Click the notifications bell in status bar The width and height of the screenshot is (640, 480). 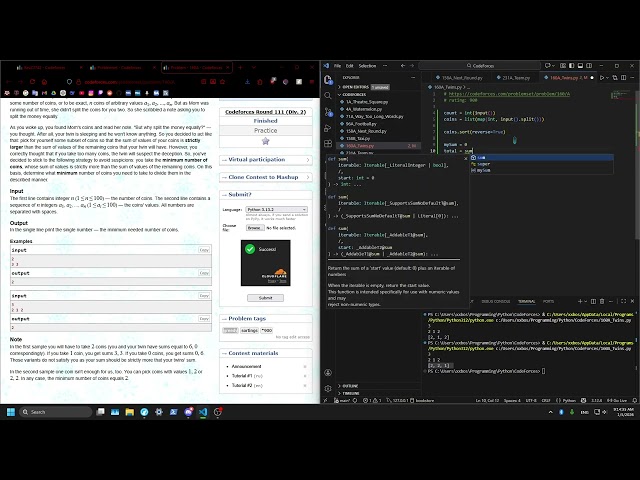coord(634,400)
